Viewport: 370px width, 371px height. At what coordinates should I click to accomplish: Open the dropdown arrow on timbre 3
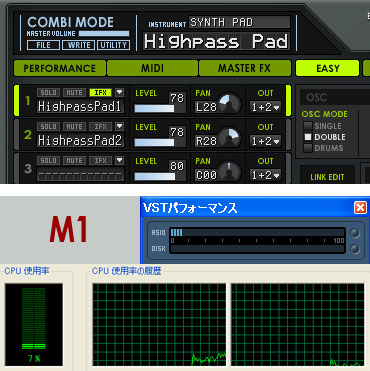(x=119, y=160)
